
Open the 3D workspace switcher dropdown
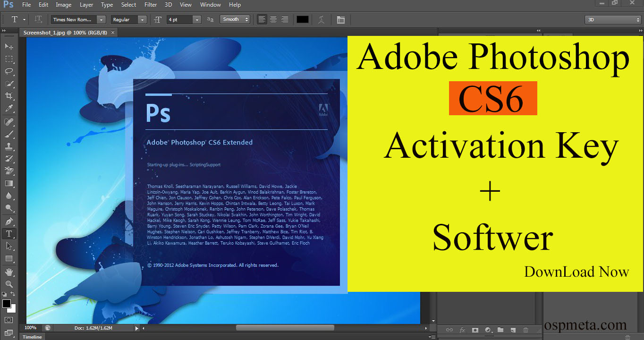pyautogui.click(x=612, y=19)
